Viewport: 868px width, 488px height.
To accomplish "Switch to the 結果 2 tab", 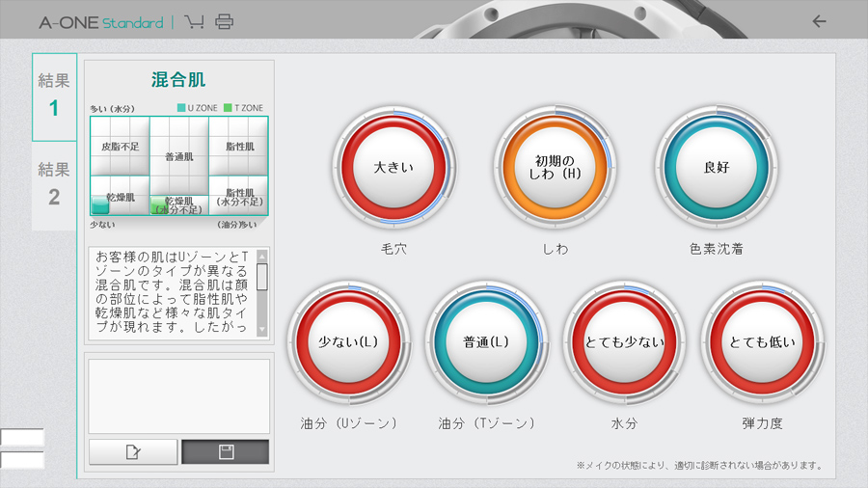I will 54,183.
